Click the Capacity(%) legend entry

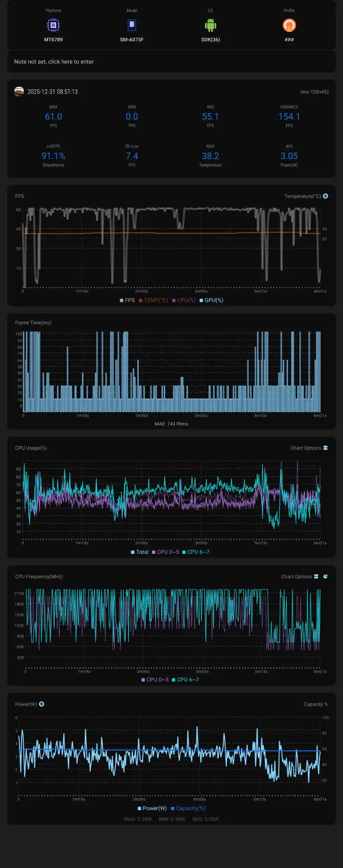(188, 808)
